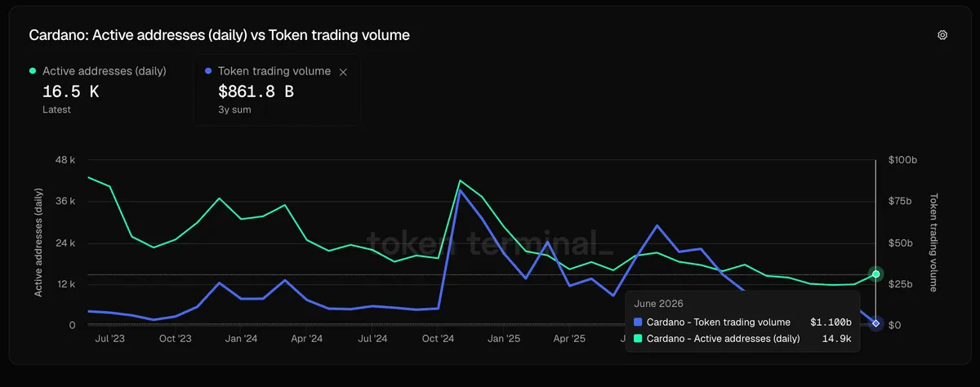Open the chart settings gear icon
980x387 pixels.
pyautogui.click(x=942, y=35)
